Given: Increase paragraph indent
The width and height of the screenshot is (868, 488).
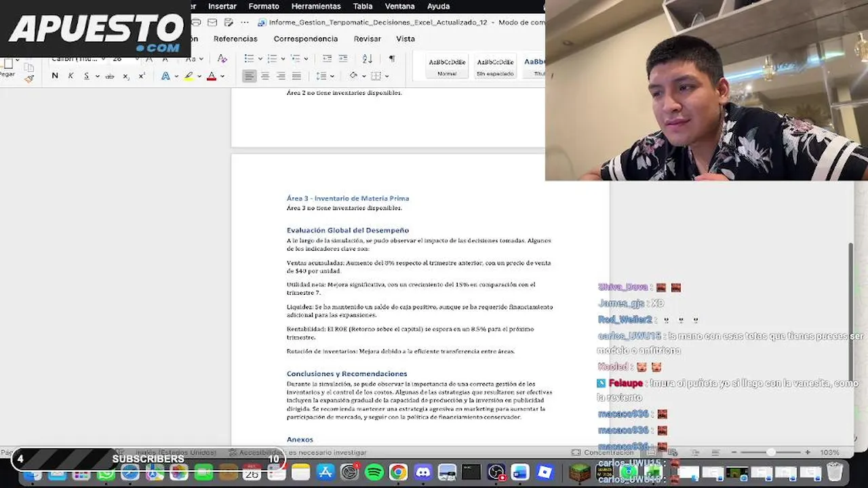Looking at the screenshot, I should tap(343, 59).
